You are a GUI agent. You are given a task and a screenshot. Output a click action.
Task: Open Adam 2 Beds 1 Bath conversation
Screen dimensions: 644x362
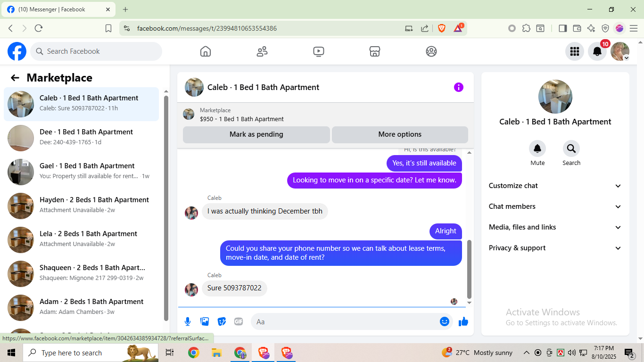click(81, 308)
